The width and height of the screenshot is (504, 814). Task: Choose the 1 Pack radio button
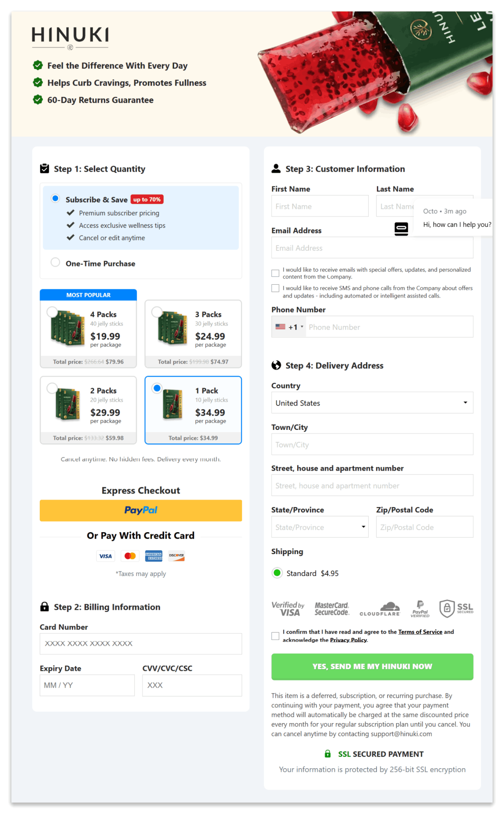[157, 388]
